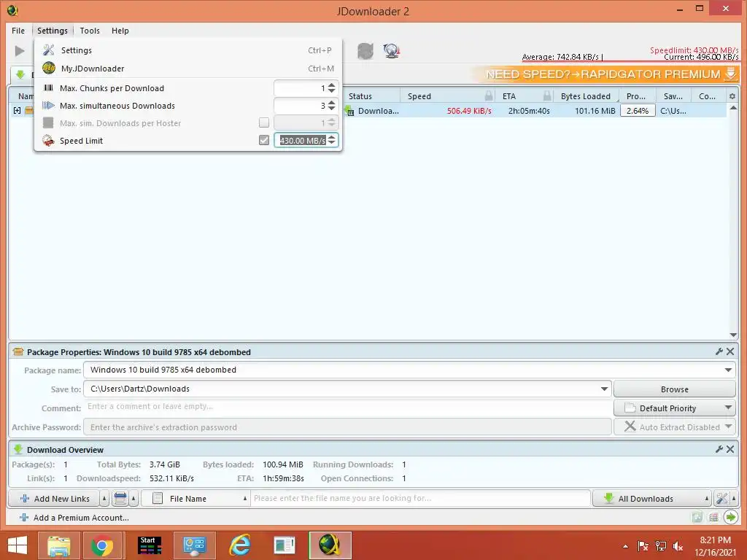Open Internet Explorer from the taskbar
747x560 pixels.
pos(239,545)
